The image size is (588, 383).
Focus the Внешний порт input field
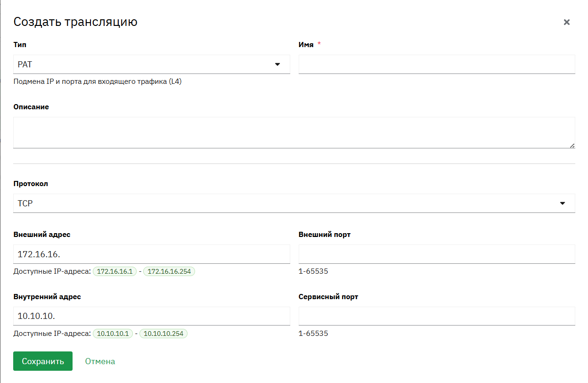[x=437, y=254]
